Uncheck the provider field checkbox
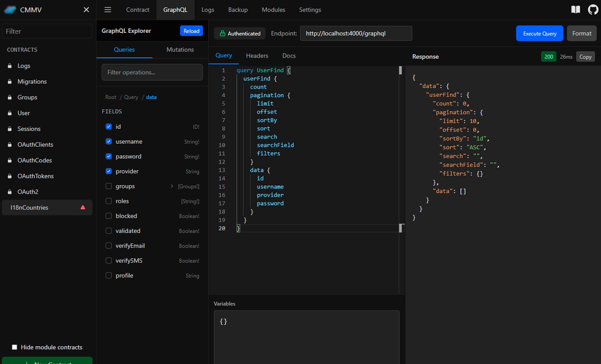 109,171
